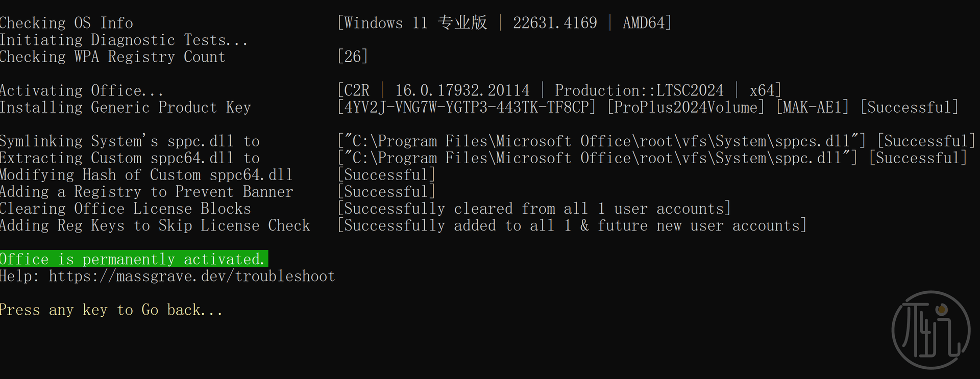Click the circular watermark logo
Viewport: 980px width, 379px height.
point(930,330)
